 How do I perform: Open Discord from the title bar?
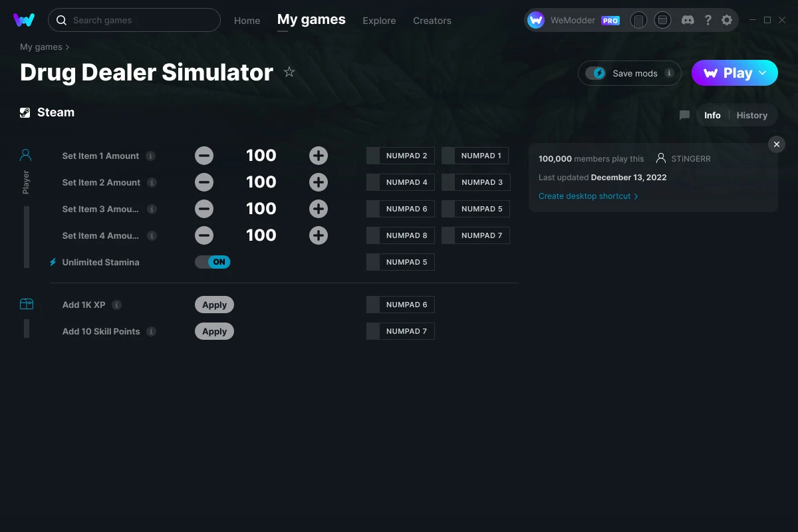pos(688,20)
